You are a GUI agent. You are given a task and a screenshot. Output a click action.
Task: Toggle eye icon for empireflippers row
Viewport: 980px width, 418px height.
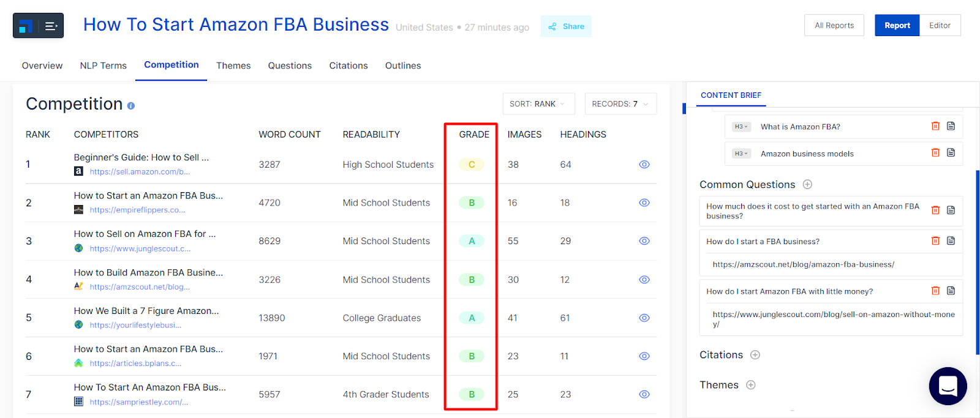(x=644, y=203)
